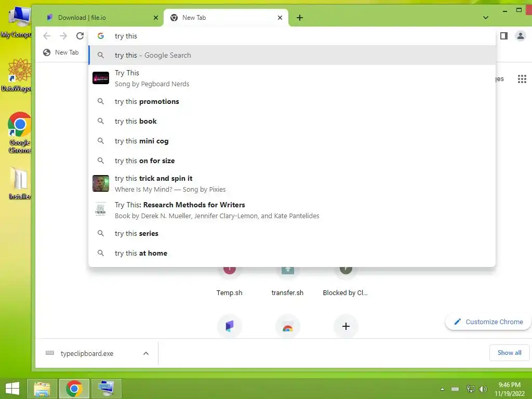Switch to the Download | file.io tab
The width and height of the screenshot is (532, 399).
point(102,18)
